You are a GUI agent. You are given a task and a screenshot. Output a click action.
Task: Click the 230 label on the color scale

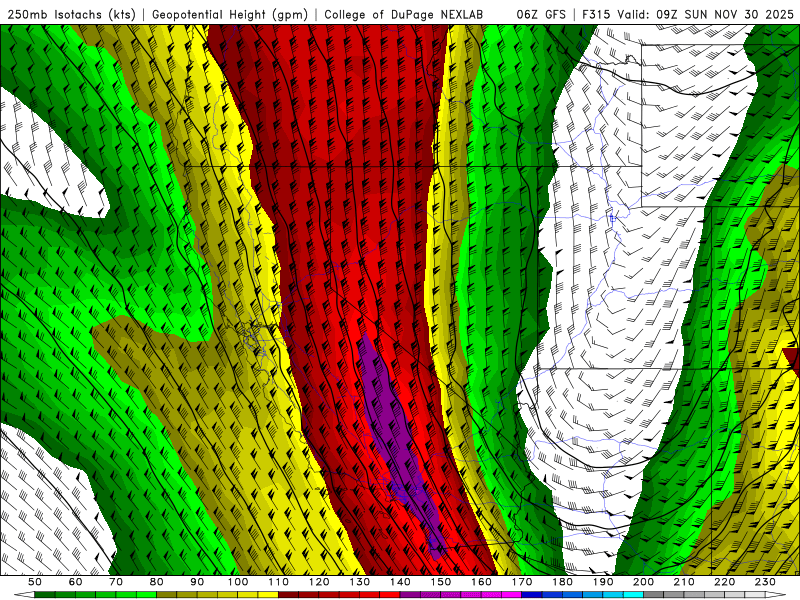click(765, 582)
